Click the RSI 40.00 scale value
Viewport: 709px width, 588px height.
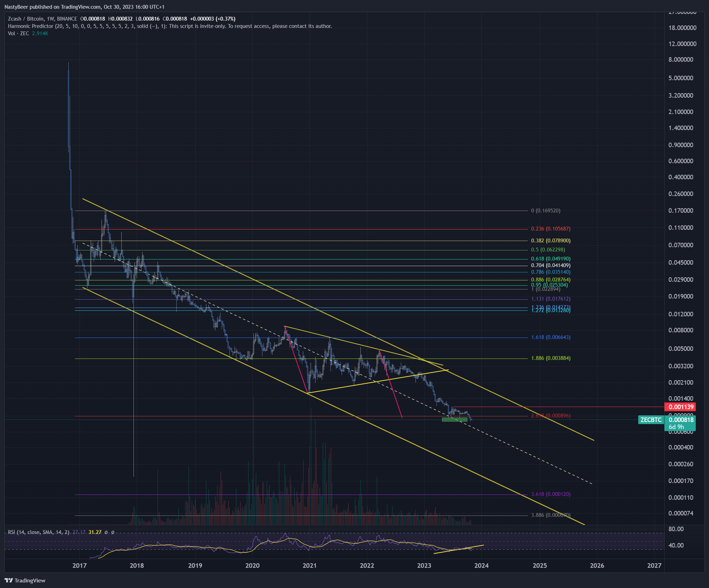[676, 545]
